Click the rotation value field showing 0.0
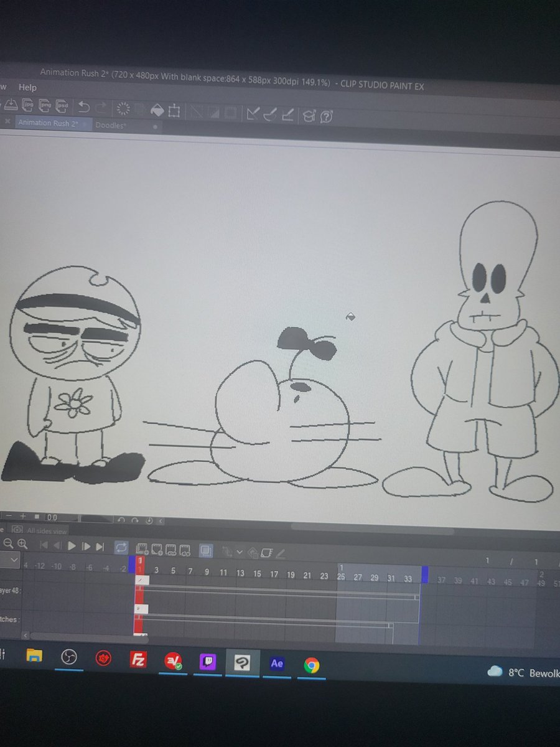560x747 pixels. (60, 517)
